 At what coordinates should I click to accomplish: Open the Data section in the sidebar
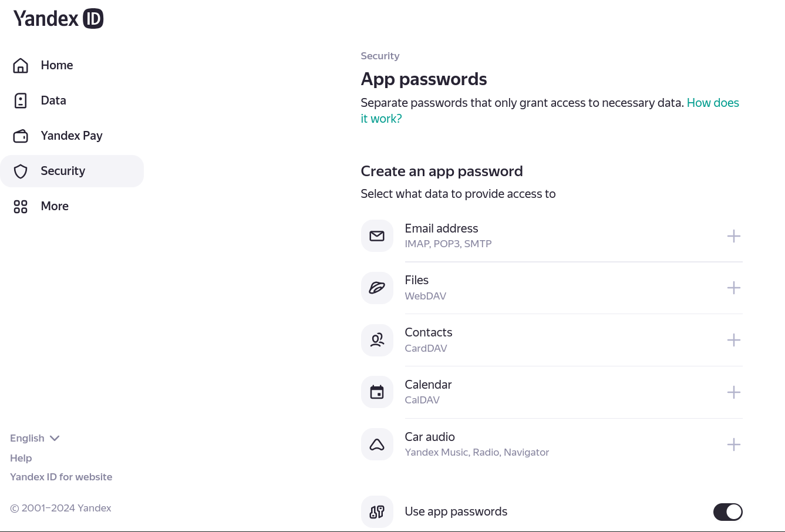click(x=53, y=100)
